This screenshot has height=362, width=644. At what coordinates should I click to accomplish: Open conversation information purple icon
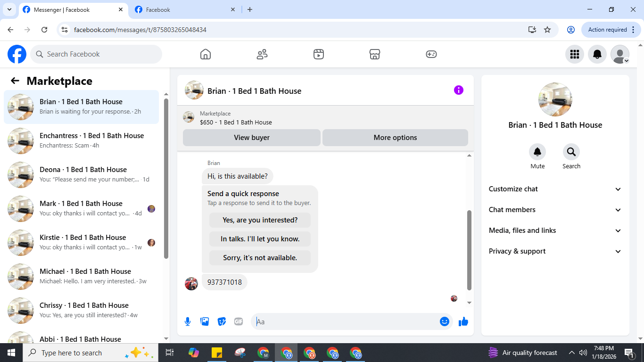click(x=459, y=90)
